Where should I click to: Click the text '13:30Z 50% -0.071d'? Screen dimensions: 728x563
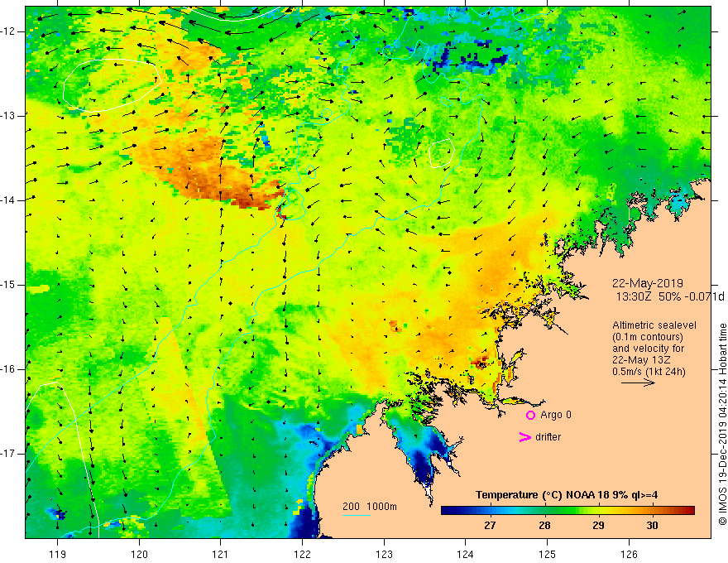click(x=669, y=296)
